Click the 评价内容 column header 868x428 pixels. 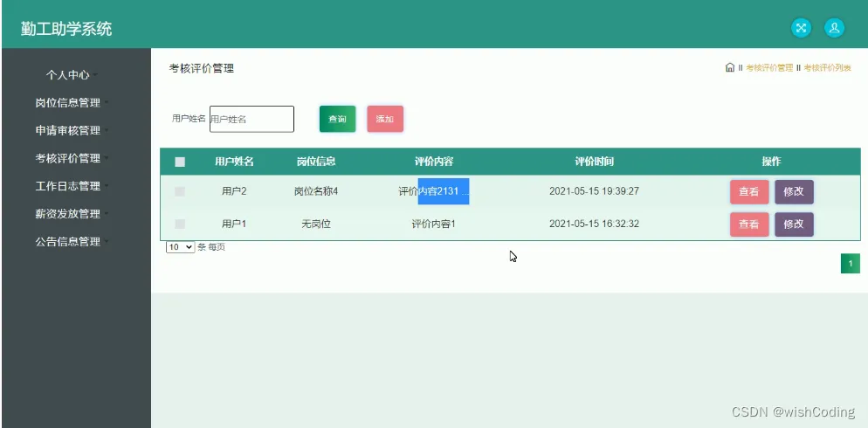(x=434, y=162)
